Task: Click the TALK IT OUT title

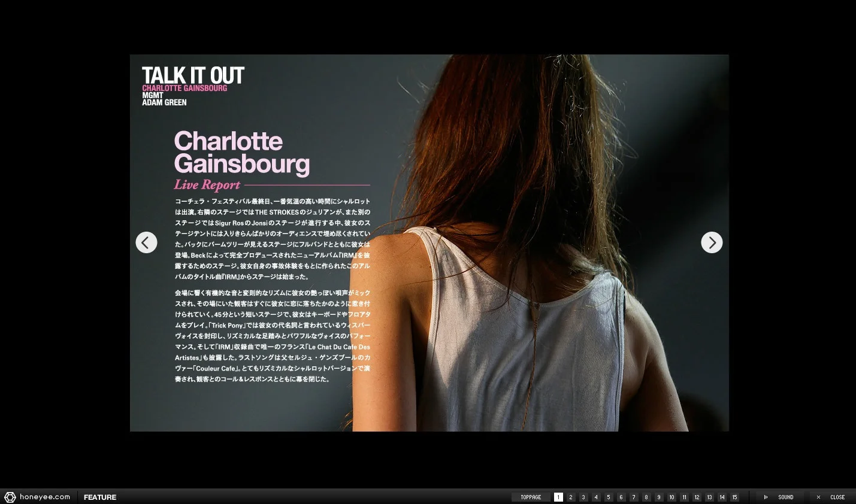Action: (193, 75)
